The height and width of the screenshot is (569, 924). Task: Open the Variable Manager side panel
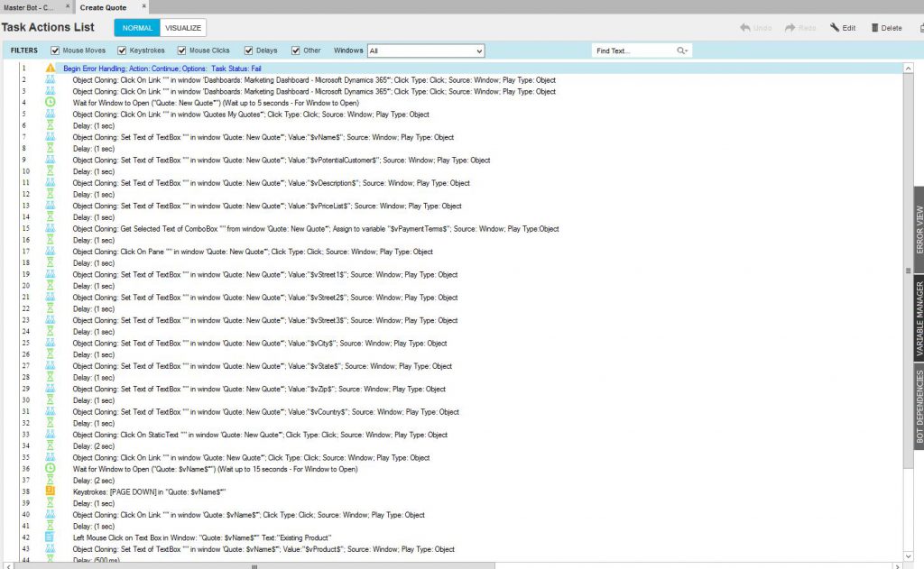[919, 320]
